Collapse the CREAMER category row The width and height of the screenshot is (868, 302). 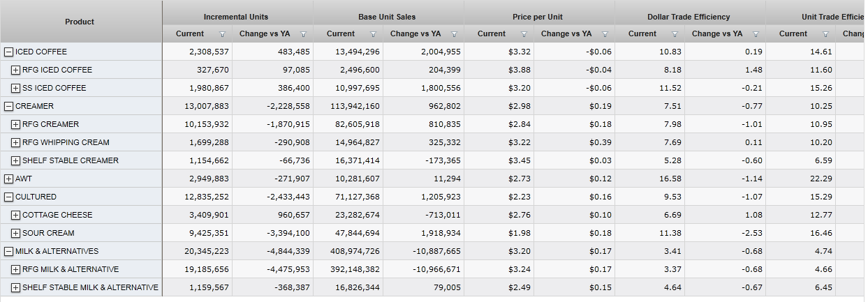tap(9, 106)
